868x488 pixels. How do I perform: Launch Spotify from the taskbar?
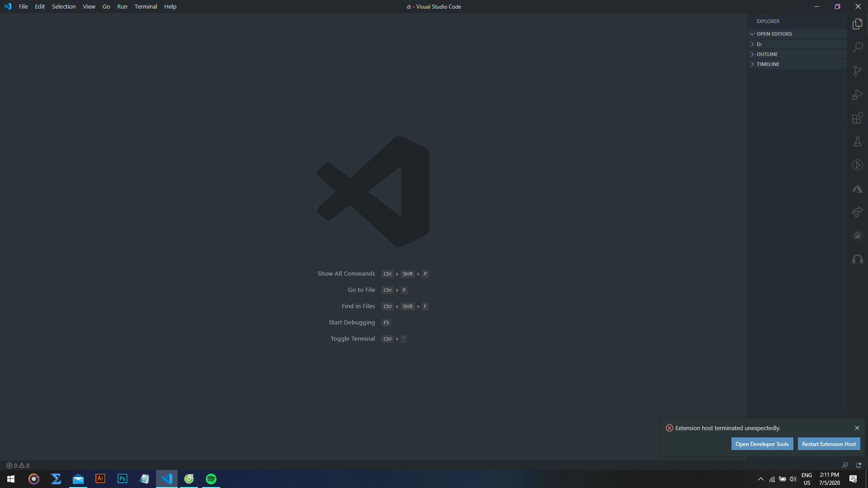(211, 479)
